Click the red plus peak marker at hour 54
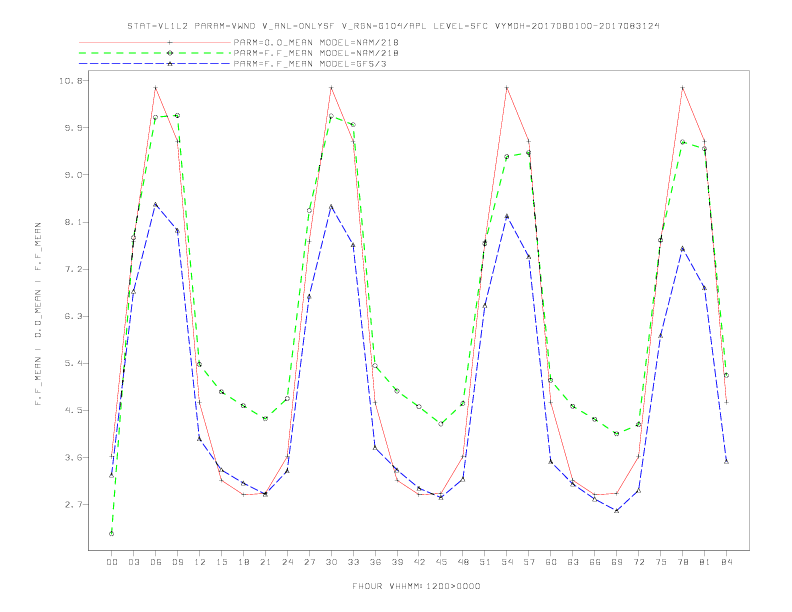 (507, 88)
